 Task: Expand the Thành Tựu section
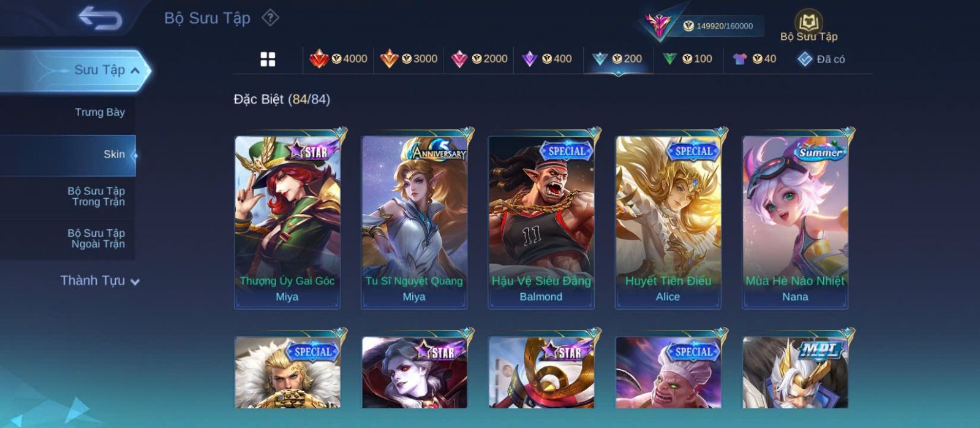pos(100,281)
